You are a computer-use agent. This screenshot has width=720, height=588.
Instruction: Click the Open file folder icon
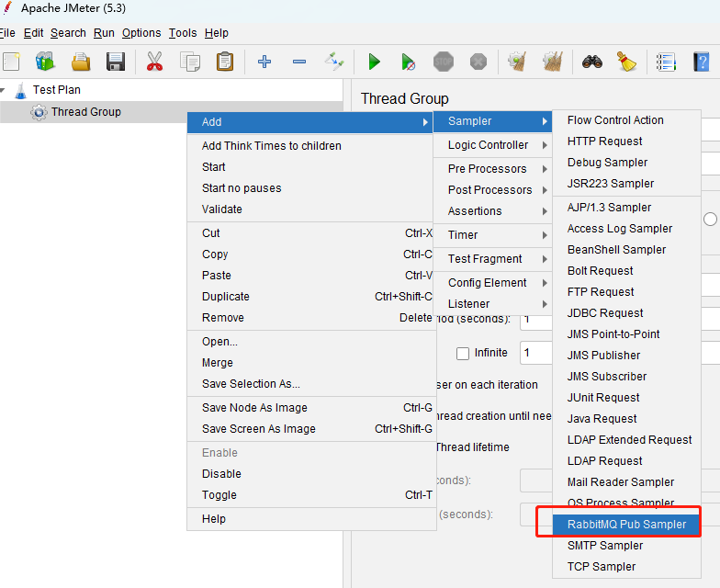81,62
